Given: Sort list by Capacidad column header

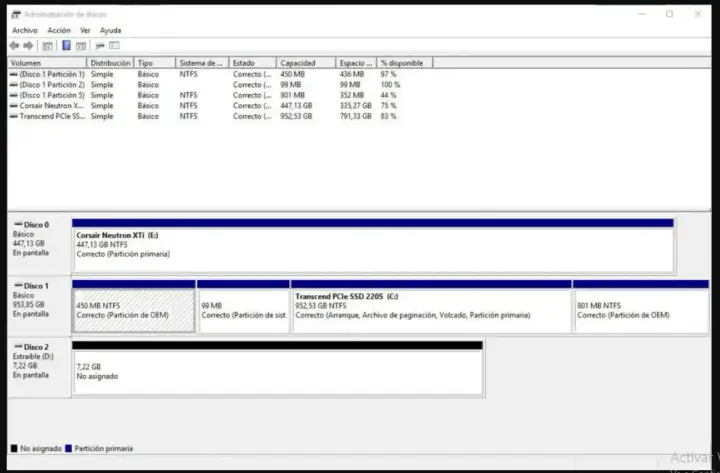Looking at the screenshot, I should coord(306,63).
